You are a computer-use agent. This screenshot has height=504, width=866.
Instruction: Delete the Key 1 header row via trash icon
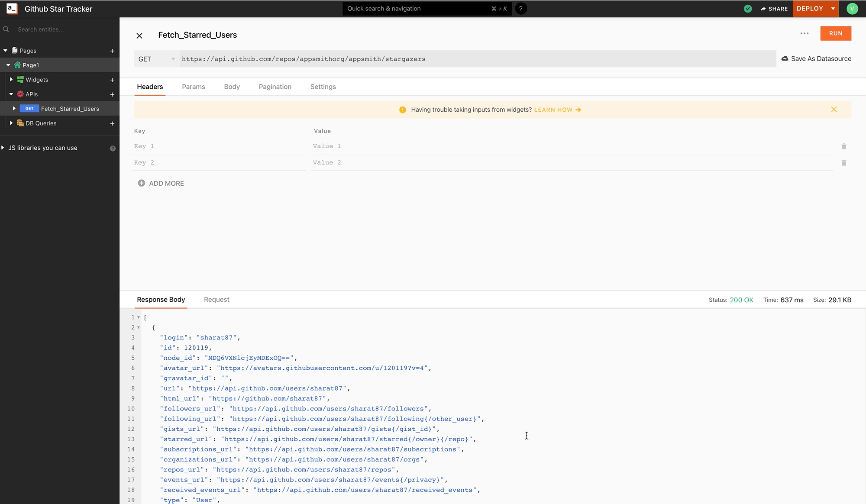[844, 146]
